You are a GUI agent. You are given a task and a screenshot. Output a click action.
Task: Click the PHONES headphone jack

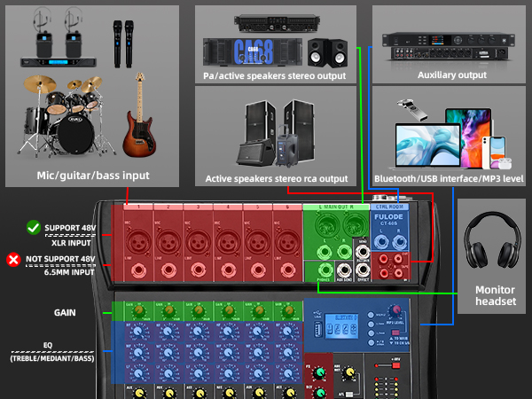pos(325,270)
